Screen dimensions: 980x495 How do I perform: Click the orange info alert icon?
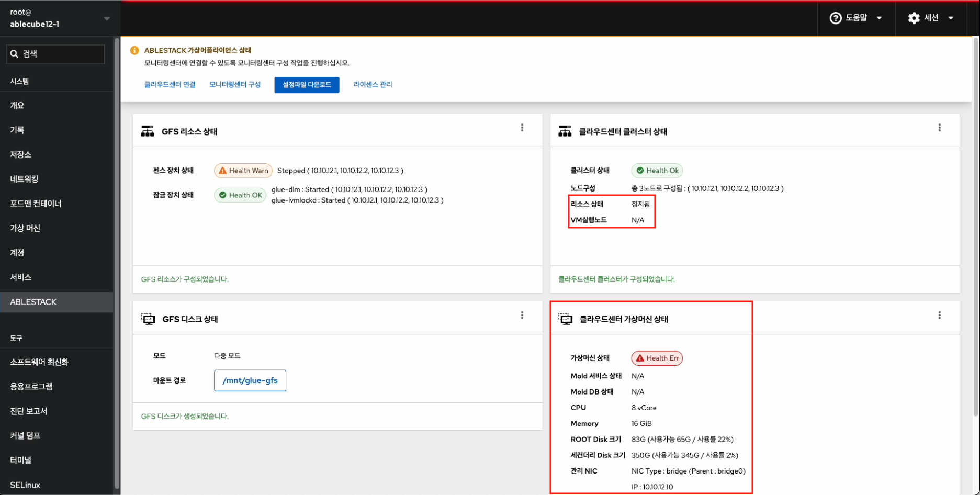tap(134, 51)
